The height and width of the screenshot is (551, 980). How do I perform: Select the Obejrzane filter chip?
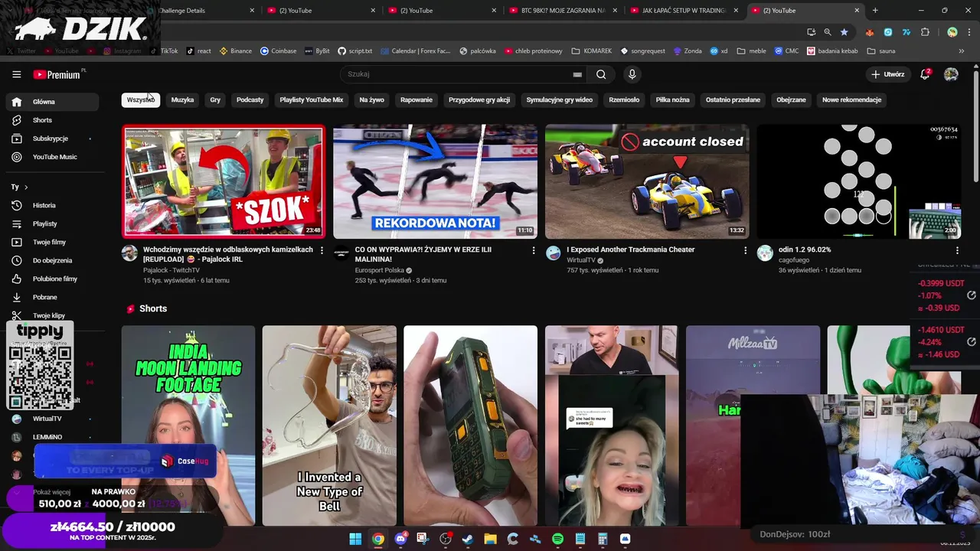click(x=791, y=99)
